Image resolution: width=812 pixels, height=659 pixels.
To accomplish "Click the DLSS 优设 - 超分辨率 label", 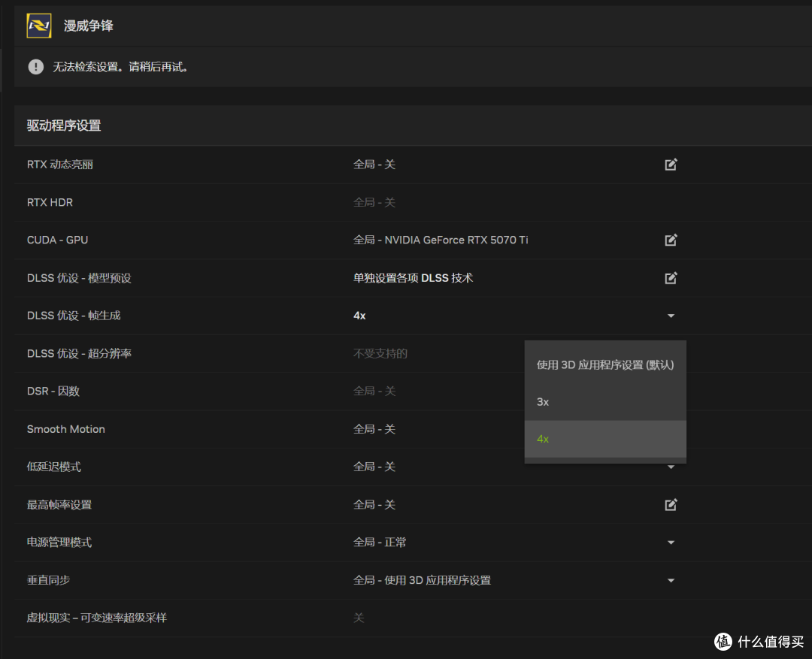I will click(x=79, y=354).
